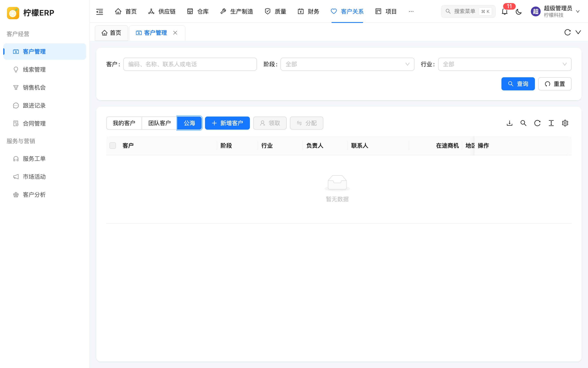Focus the 客户 search input field
This screenshot has height=368, width=588.
tap(190, 64)
